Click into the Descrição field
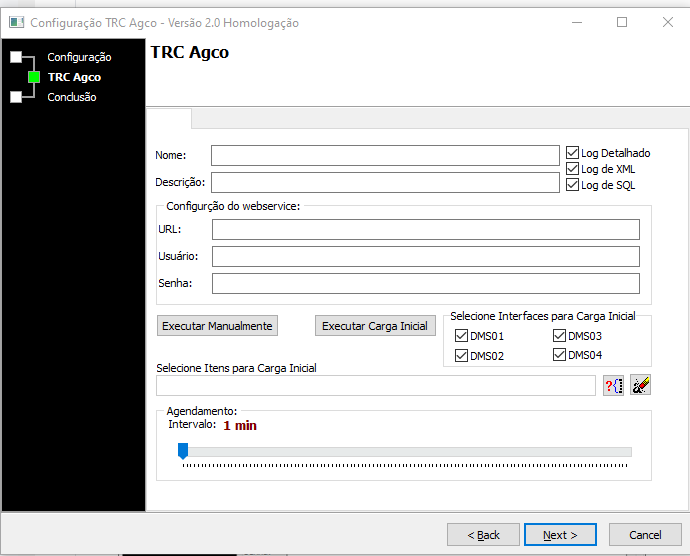The height and width of the screenshot is (556, 690). click(385, 182)
